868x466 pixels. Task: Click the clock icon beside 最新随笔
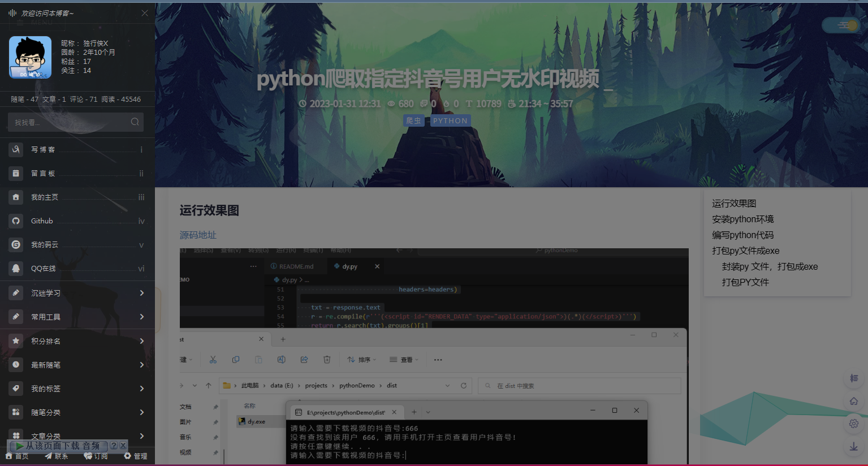pyautogui.click(x=16, y=365)
